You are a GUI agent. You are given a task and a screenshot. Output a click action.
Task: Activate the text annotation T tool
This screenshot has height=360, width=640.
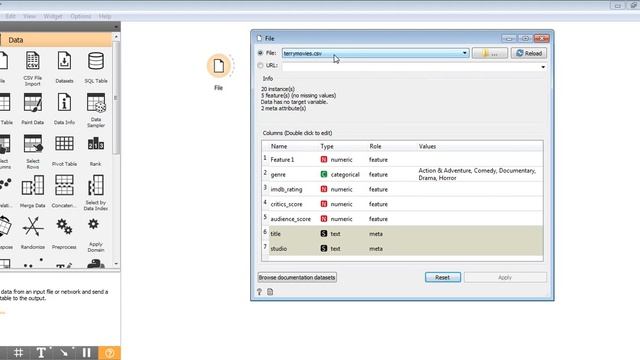(41, 353)
